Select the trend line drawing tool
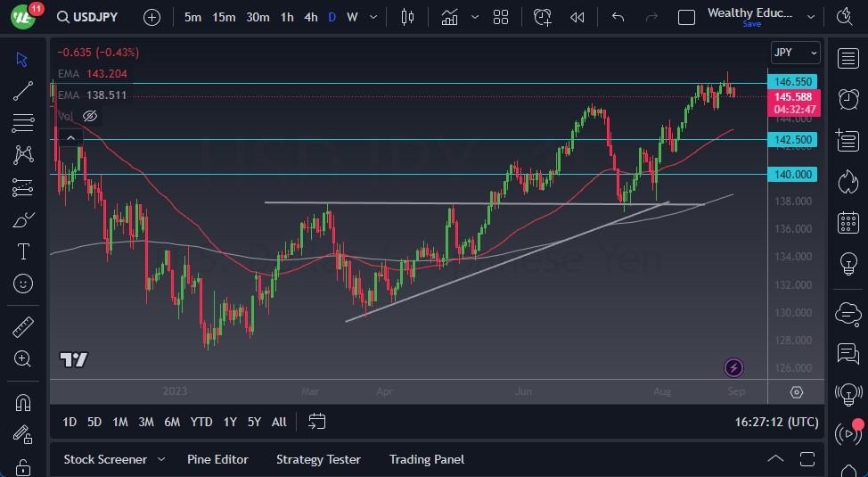 23,90
